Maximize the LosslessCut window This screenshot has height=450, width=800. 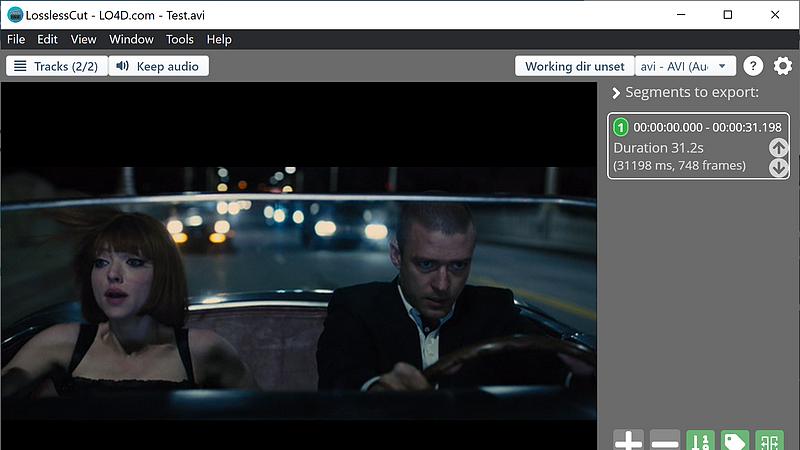pos(728,15)
